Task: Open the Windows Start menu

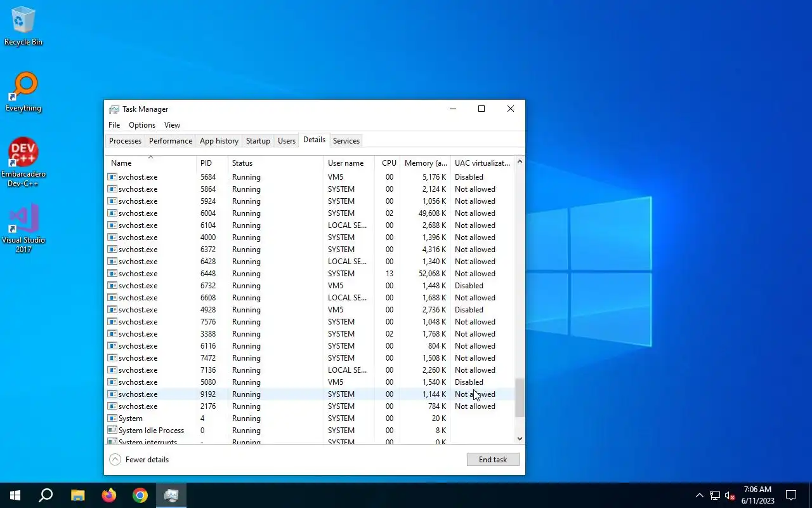Action: (15, 495)
